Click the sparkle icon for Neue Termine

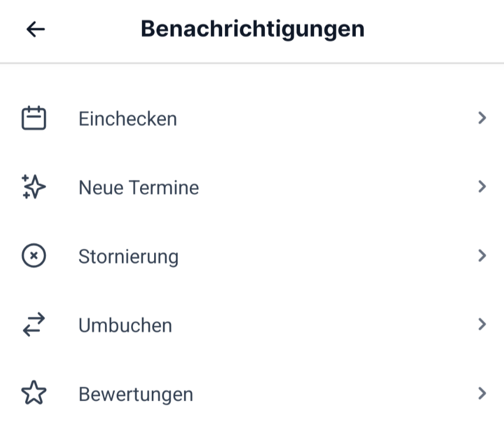click(34, 187)
